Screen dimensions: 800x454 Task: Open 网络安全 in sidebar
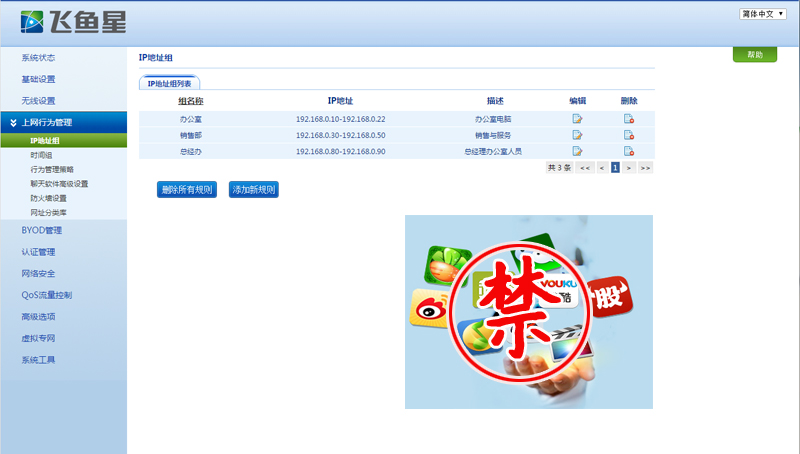point(38,273)
